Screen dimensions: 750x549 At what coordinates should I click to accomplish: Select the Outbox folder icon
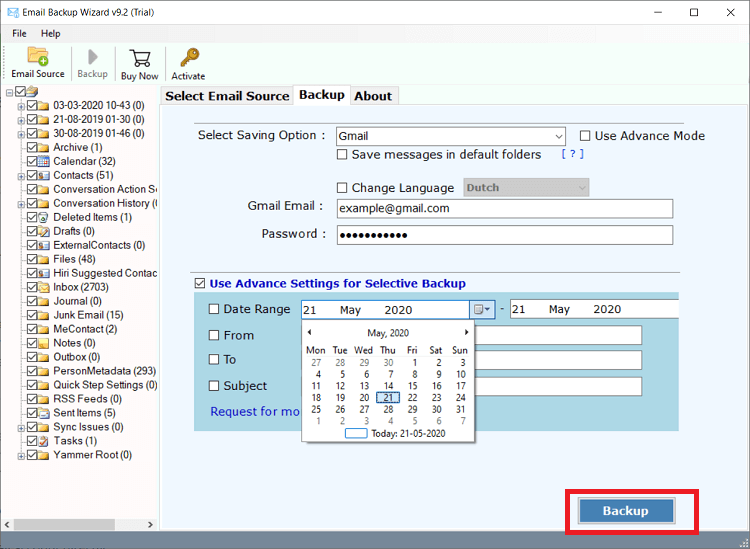pyautogui.click(x=44, y=357)
